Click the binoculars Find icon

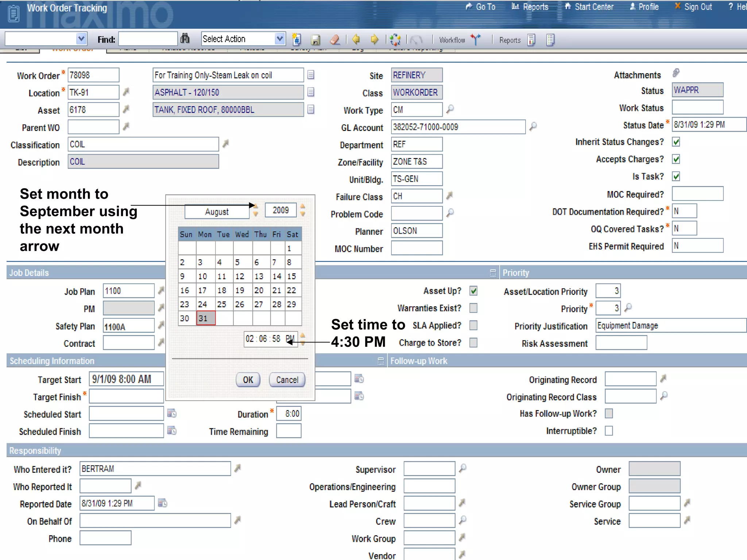[x=185, y=39]
